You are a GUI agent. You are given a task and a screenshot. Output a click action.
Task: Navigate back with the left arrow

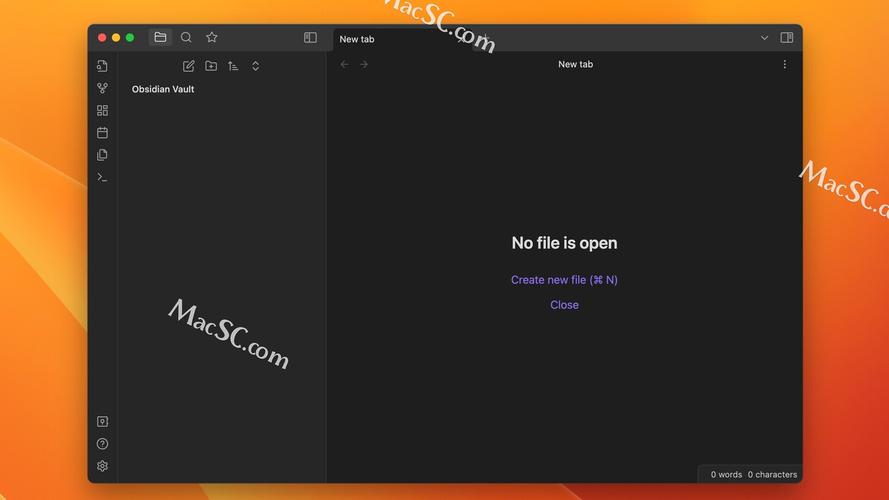coord(345,65)
